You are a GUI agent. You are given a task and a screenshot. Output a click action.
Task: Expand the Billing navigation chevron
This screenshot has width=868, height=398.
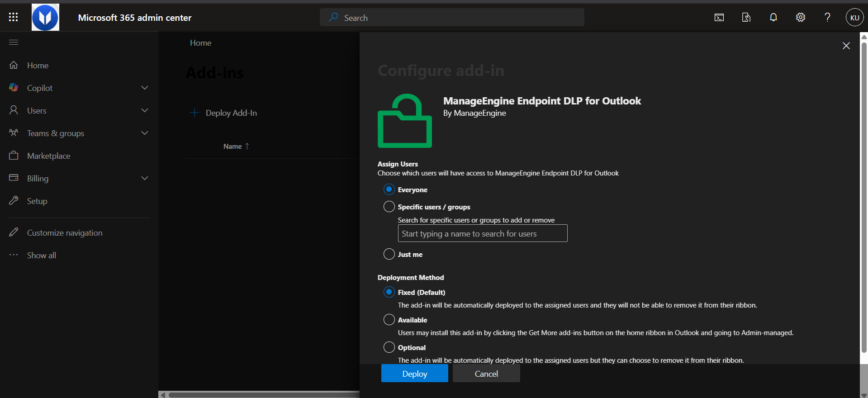coord(145,178)
